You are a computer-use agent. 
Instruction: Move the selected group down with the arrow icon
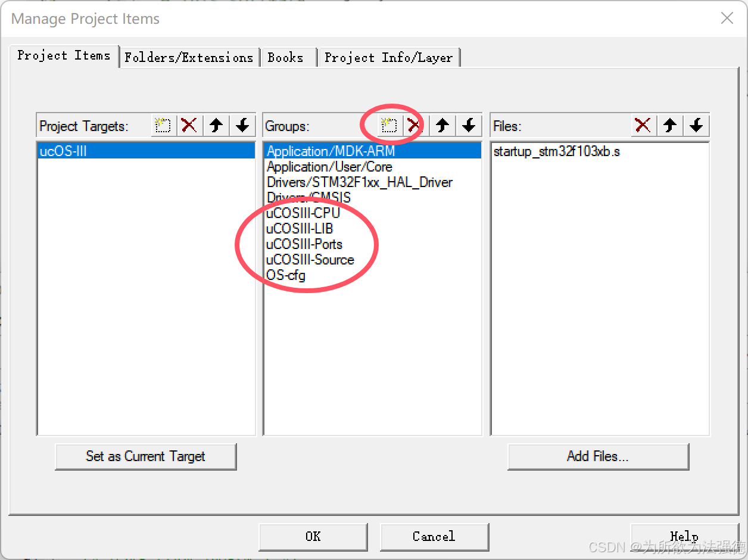(468, 125)
